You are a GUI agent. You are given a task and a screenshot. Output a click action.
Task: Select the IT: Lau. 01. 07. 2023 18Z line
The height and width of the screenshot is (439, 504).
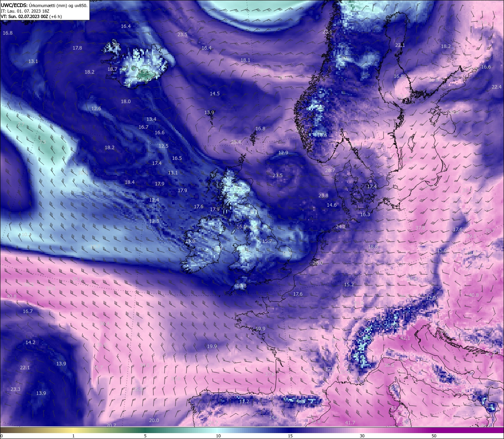coord(24,11)
